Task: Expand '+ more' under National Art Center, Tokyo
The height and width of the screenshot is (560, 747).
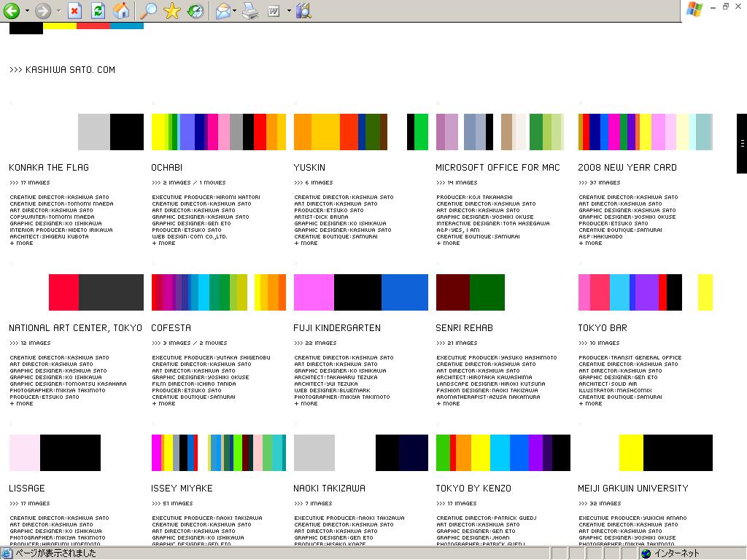Action: (x=21, y=404)
